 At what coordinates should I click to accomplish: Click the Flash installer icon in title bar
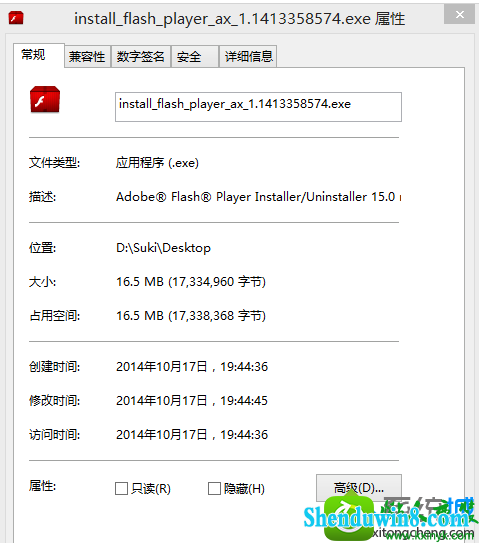pyautogui.click(x=16, y=18)
